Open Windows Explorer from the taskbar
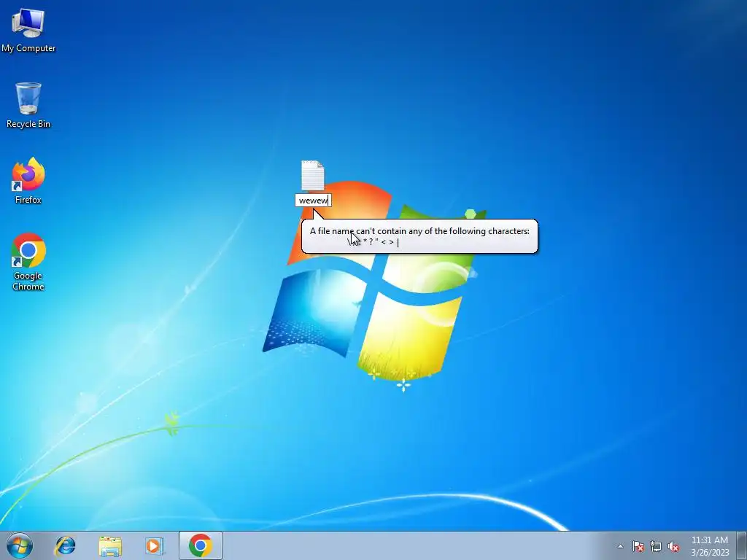Screen dimensions: 747x560 (x=110, y=545)
